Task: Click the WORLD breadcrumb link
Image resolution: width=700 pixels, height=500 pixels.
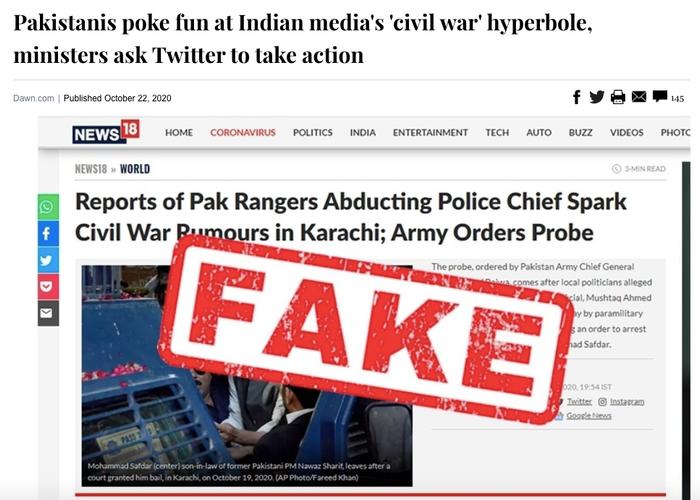Action: (135, 169)
